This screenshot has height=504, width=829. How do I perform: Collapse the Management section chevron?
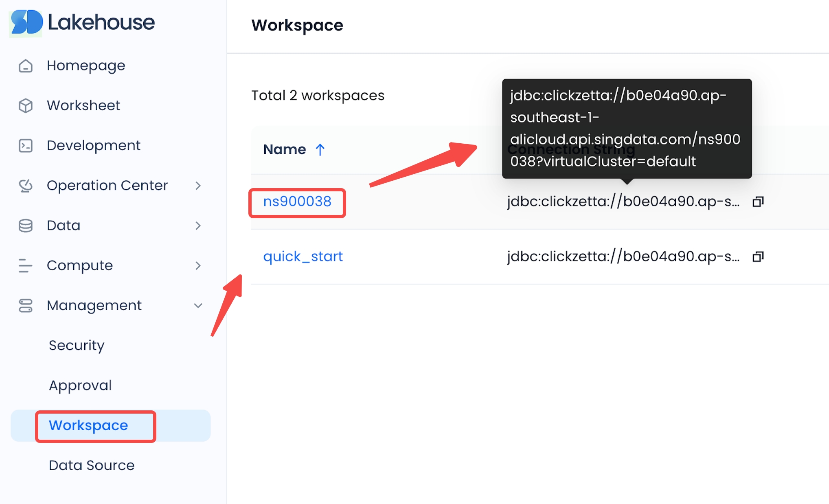click(198, 305)
